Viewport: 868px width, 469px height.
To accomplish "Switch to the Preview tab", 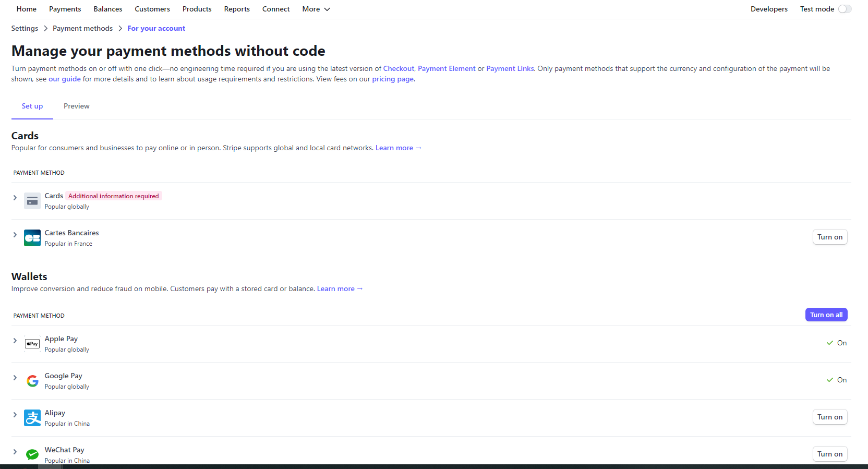I will pos(76,106).
